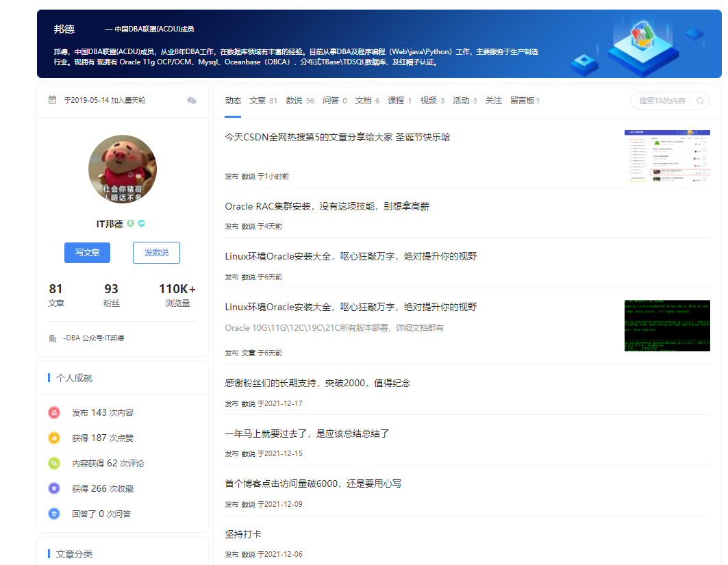Open the 视频 3 tab

(x=432, y=101)
